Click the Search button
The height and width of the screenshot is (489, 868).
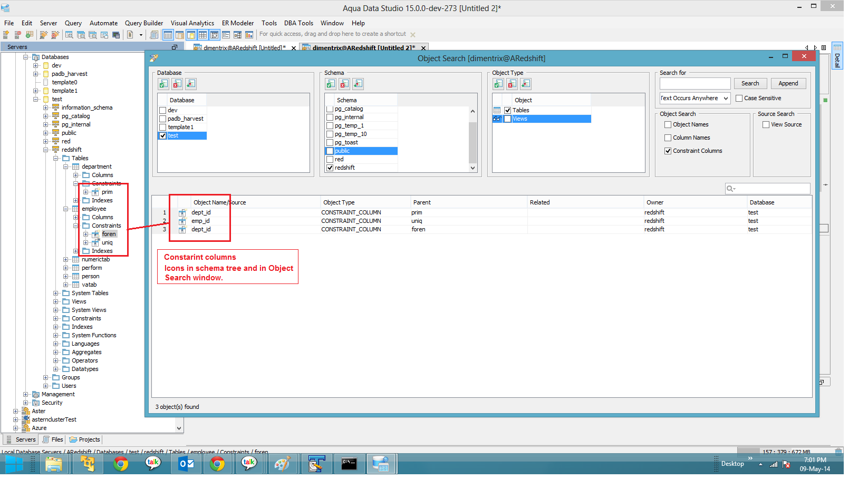click(x=750, y=83)
